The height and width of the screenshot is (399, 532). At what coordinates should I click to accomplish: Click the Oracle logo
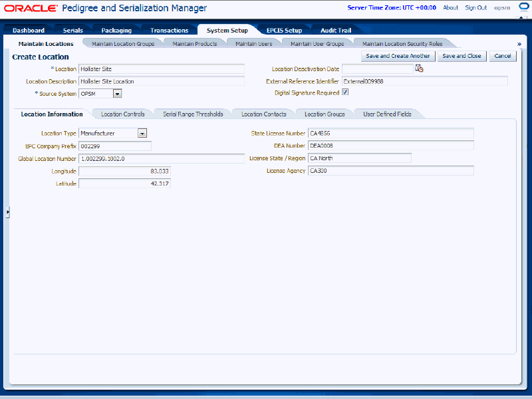coord(31,8)
